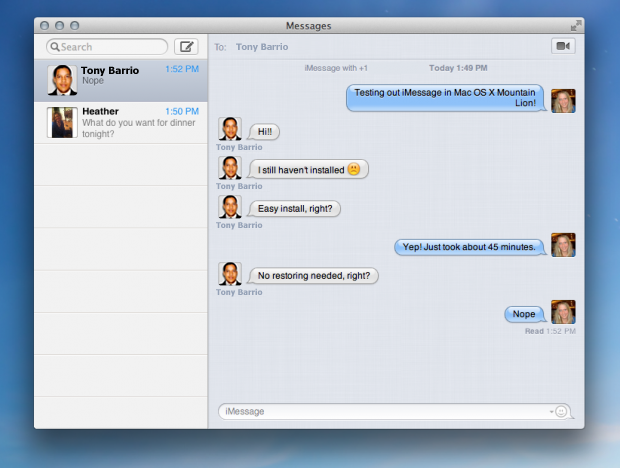Minimize the Messages window
The width and height of the screenshot is (620, 468).
point(60,26)
